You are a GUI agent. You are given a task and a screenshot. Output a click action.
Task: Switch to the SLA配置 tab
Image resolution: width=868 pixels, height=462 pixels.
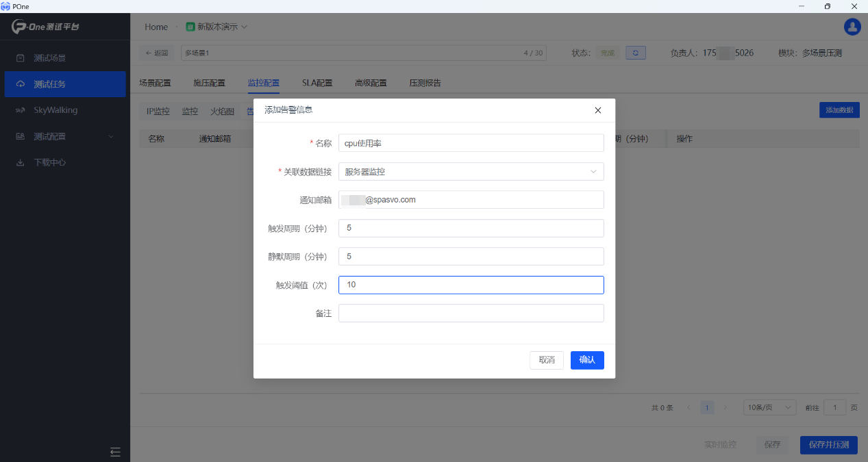(317, 83)
